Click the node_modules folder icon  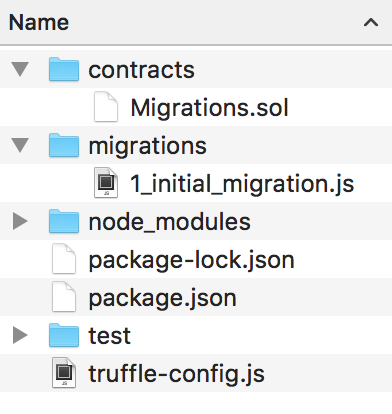click(x=64, y=221)
